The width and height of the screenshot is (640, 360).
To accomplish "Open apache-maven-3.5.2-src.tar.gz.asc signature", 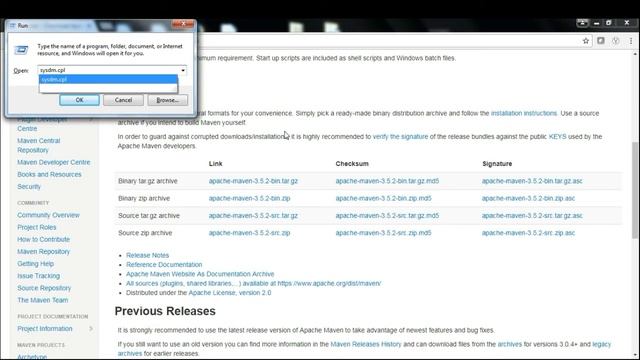I will tap(532, 216).
